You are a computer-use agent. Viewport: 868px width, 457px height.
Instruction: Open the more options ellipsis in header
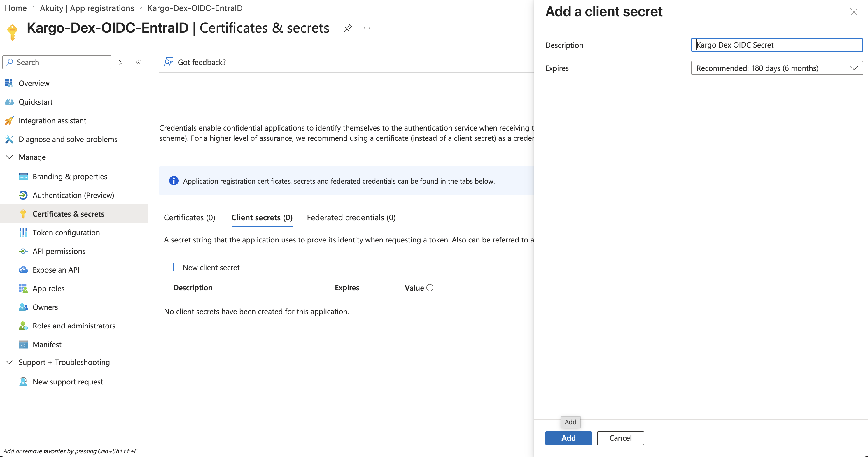[x=367, y=28]
